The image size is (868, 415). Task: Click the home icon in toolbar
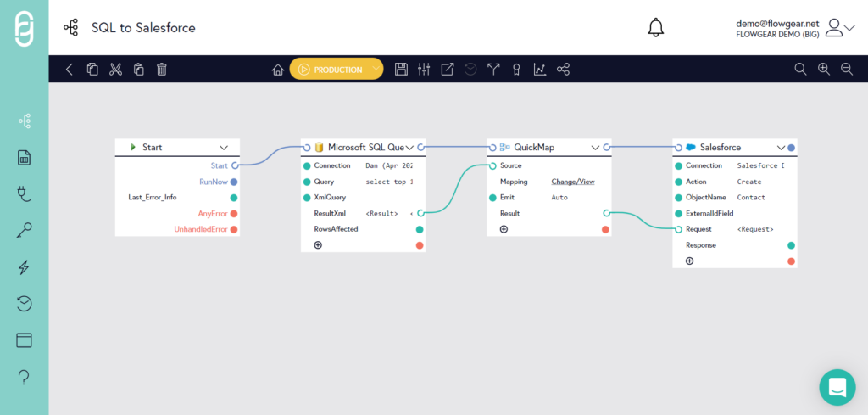(x=277, y=70)
